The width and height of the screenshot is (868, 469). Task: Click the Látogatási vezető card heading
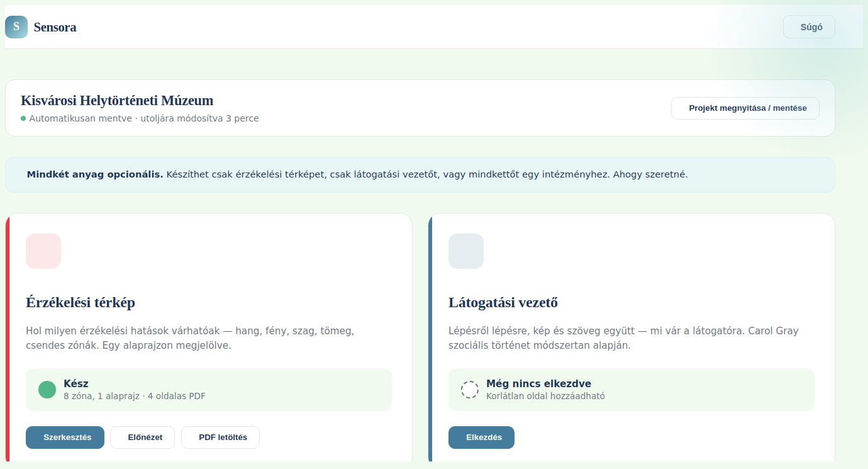[503, 303]
